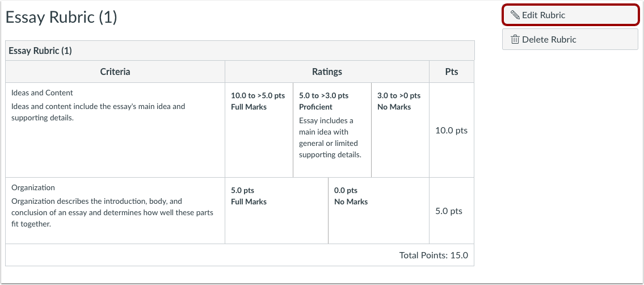This screenshot has height=285, width=644.
Task: Click the pencil icon on Edit Rubric
Action: coord(515,15)
